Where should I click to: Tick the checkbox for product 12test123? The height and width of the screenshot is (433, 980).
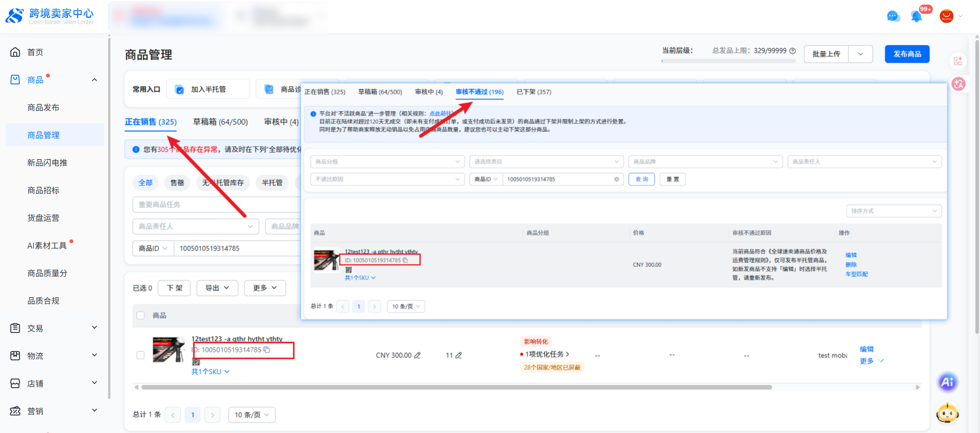click(x=141, y=355)
